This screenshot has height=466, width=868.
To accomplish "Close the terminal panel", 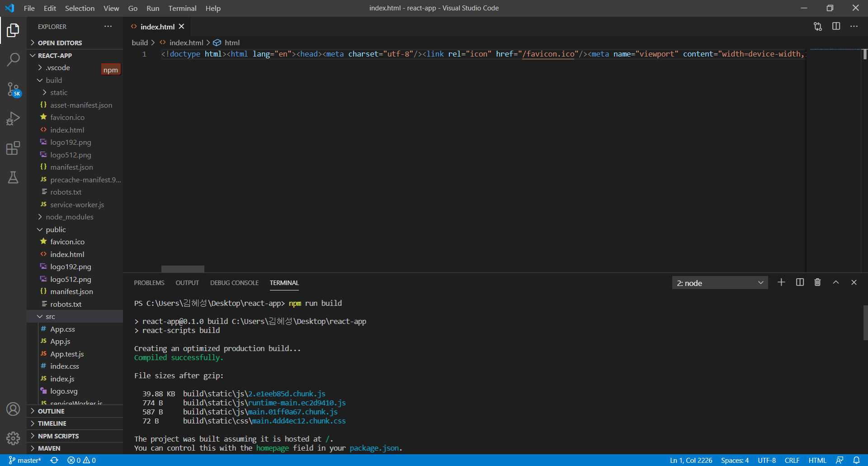I will 854,282.
